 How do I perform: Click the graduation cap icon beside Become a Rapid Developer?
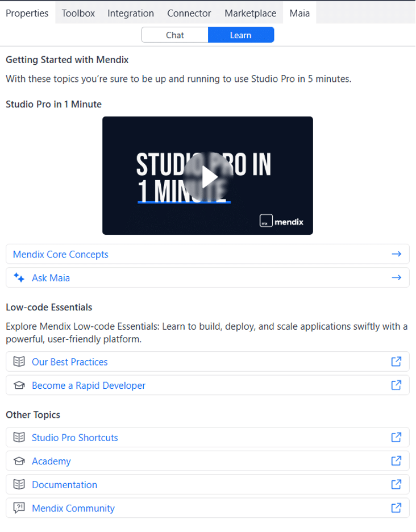19,385
